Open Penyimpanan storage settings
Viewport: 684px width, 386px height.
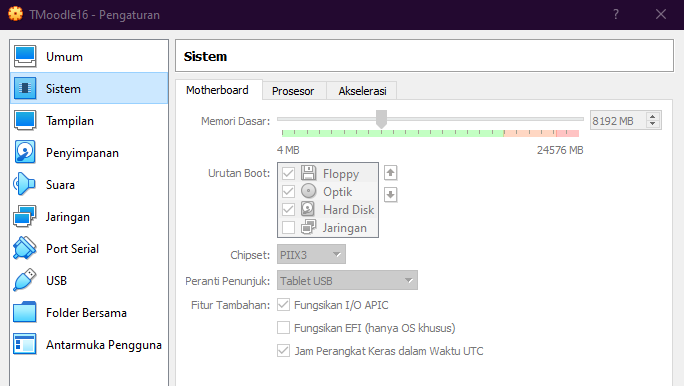tap(89, 153)
